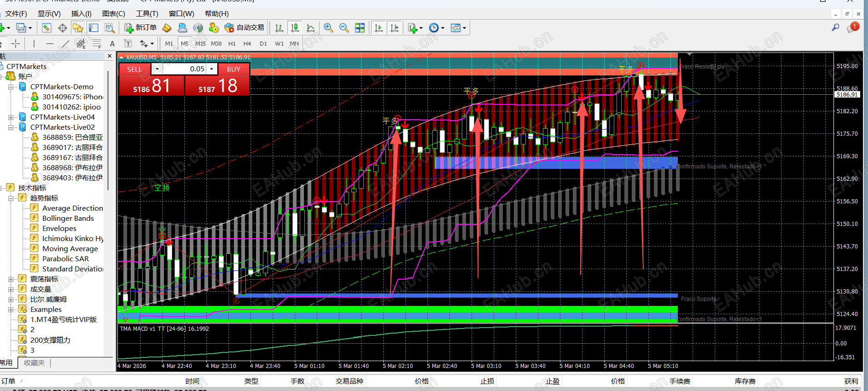Select the vertical line drawing tool
Viewport: 868px width, 391px height.
pyautogui.click(x=34, y=44)
